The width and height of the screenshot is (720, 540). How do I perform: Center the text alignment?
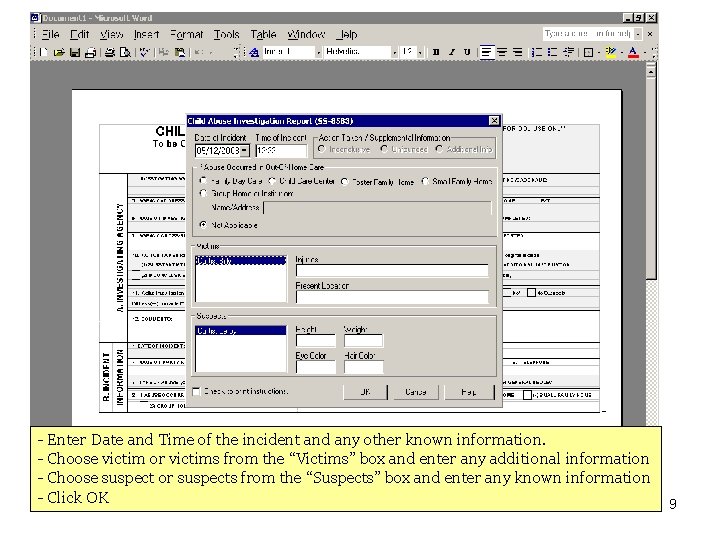502,52
